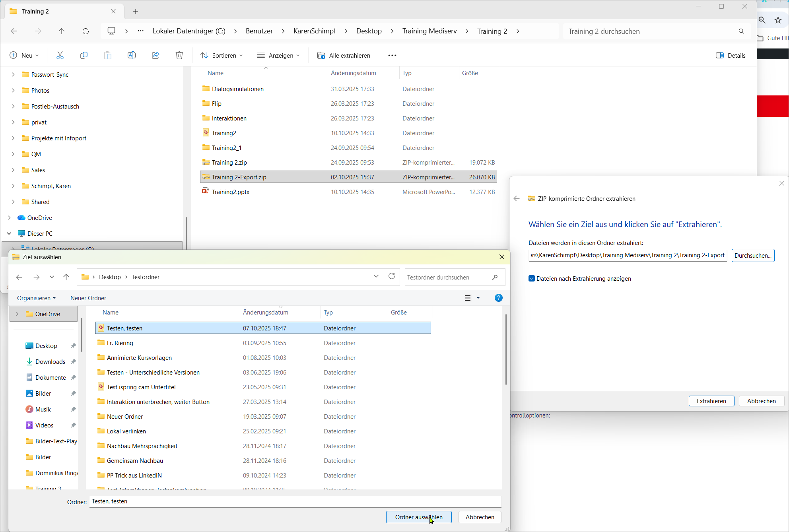Open the help question mark icon
The width and height of the screenshot is (789, 532).
498,298
